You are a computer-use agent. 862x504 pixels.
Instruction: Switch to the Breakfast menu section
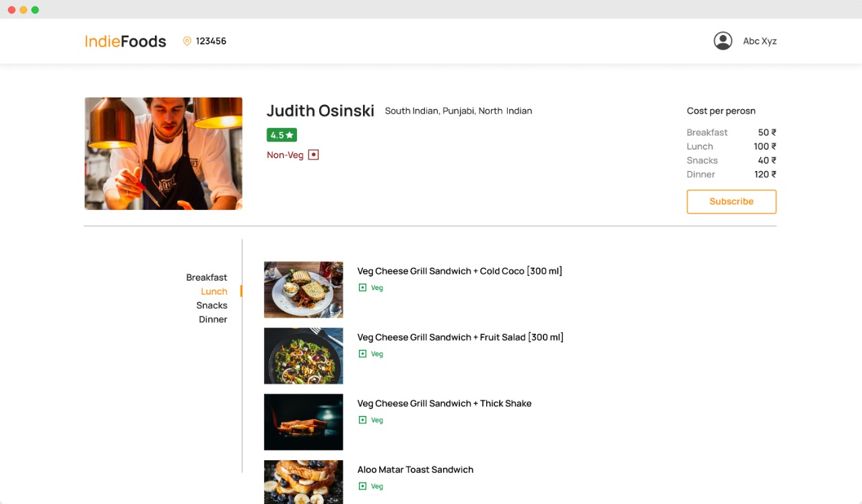click(x=207, y=277)
